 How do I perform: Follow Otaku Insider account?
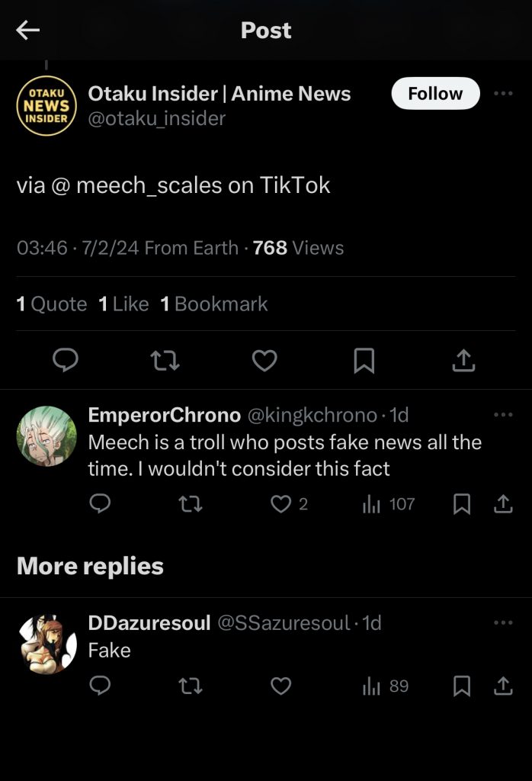click(x=435, y=93)
